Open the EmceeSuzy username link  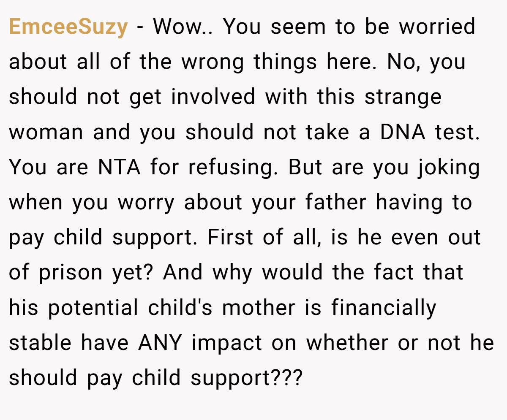(x=68, y=28)
